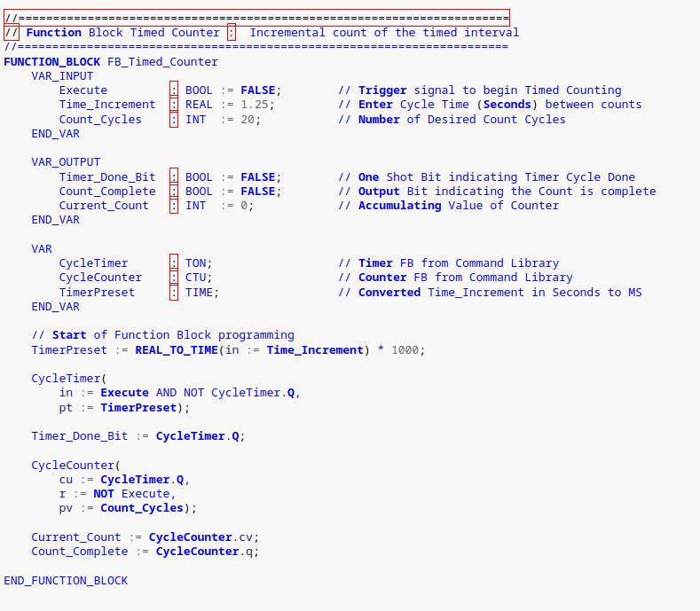Image resolution: width=700 pixels, height=611 pixels.
Task: Click the Timer_Done_Bit output declaration
Action: pyautogui.click(x=107, y=177)
